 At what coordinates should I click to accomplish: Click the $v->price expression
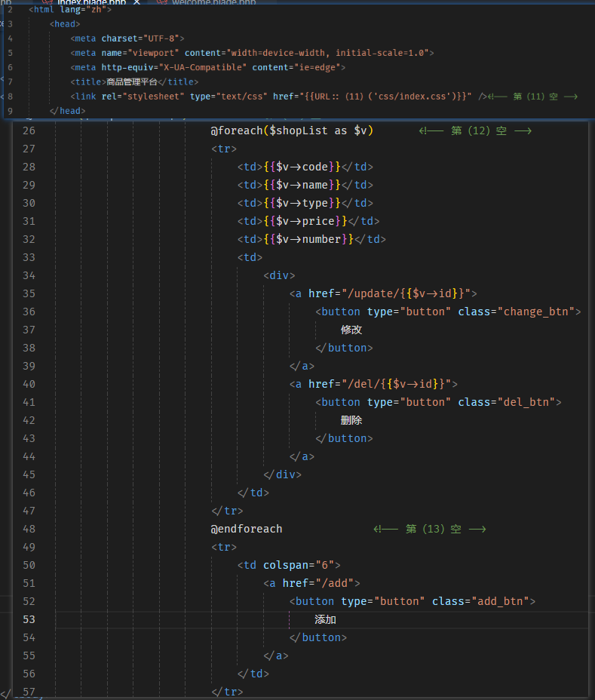(x=305, y=221)
